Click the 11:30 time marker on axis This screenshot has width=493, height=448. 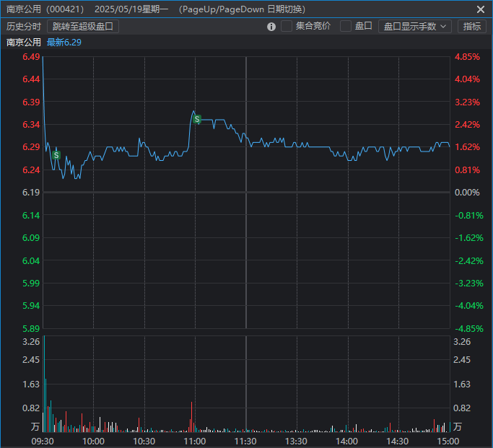coord(245,441)
